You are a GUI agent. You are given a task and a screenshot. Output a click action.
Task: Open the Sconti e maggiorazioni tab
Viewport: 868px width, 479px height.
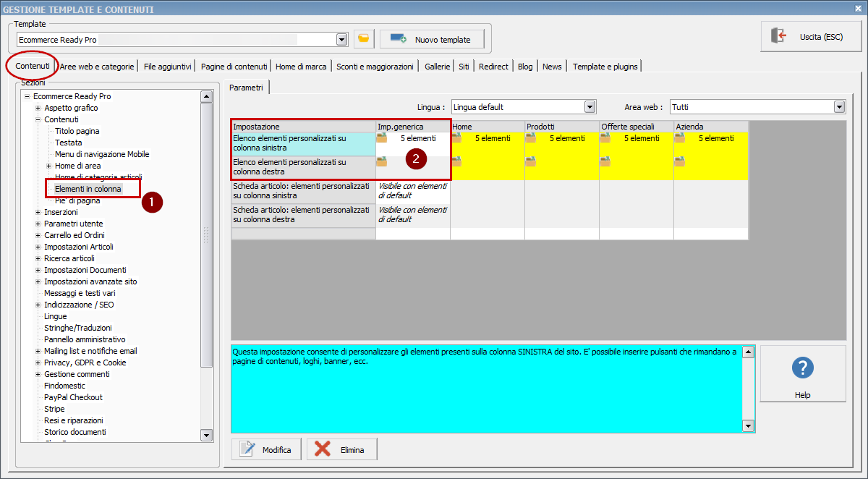click(375, 67)
